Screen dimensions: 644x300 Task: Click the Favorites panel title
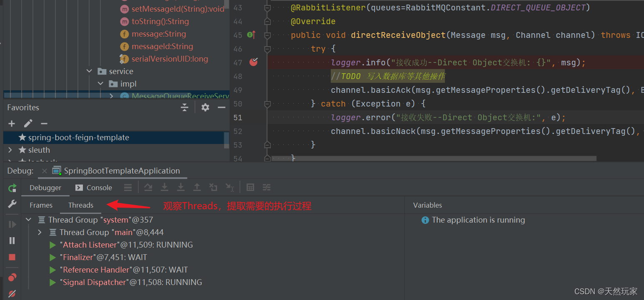point(23,107)
